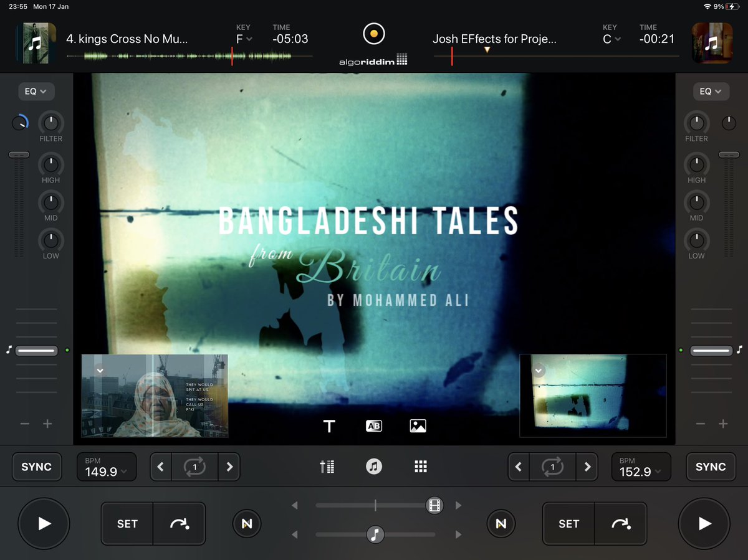
Task: Seek within left deck waveform overview
Action: (x=189, y=56)
